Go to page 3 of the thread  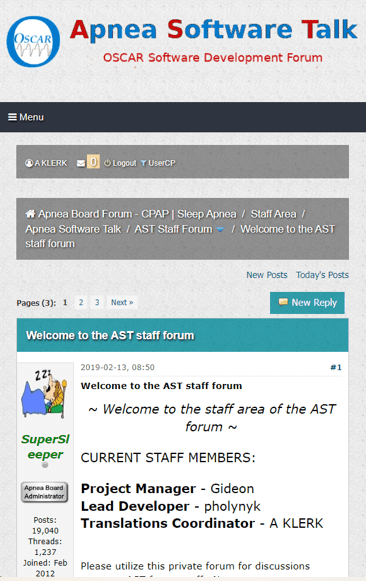click(97, 302)
